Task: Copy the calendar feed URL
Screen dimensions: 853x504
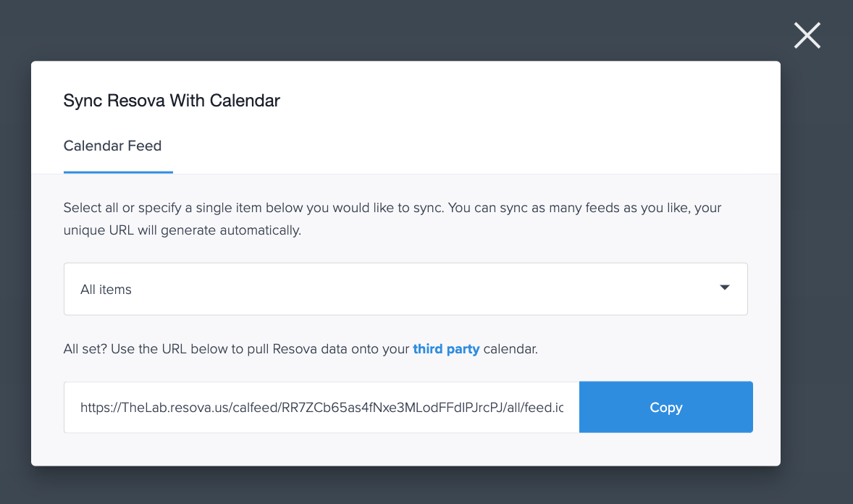Action: point(665,406)
